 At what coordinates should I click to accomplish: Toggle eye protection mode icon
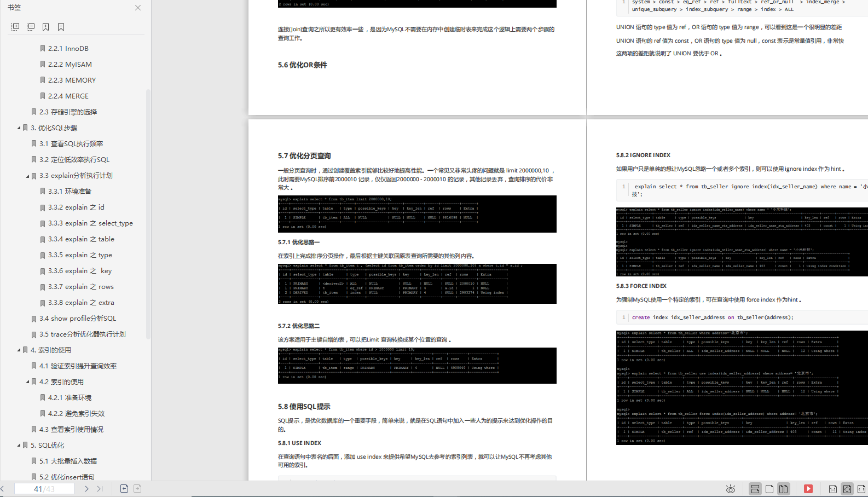coord(731,489)
